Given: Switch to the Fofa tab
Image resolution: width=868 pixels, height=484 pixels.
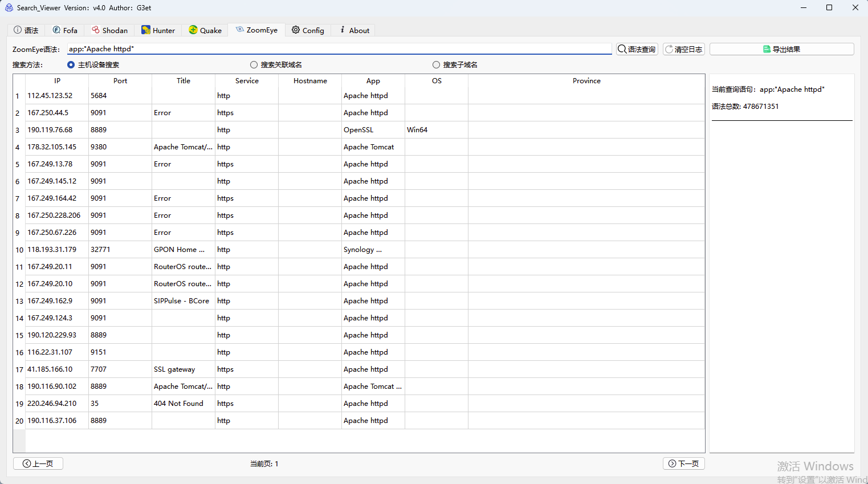Looking at the screenshot, I should 65,30.
